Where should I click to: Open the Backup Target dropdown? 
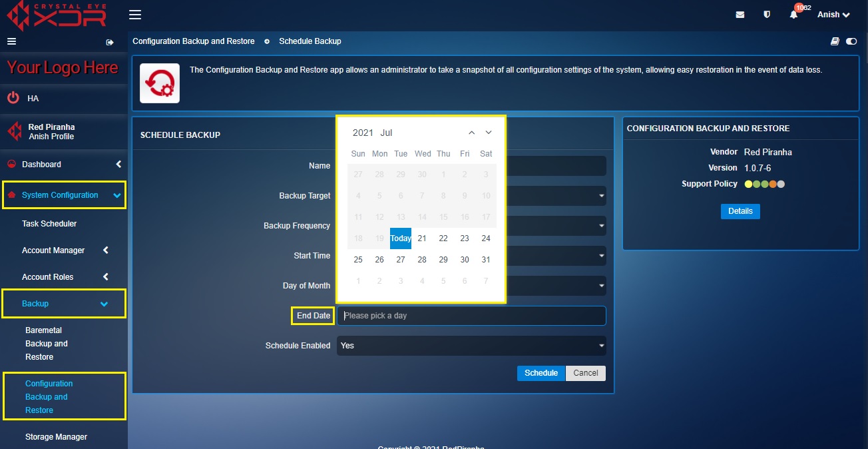(556, 196)
